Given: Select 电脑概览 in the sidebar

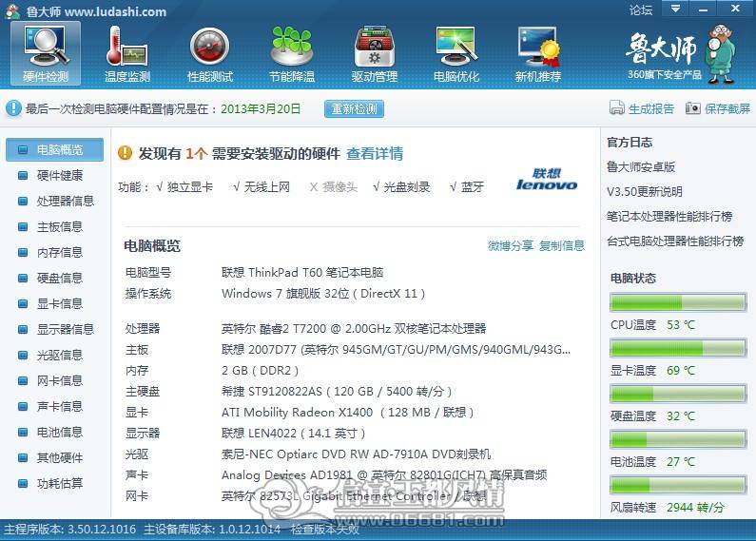Looking at the screenshot, I should [x=54, y=150].
